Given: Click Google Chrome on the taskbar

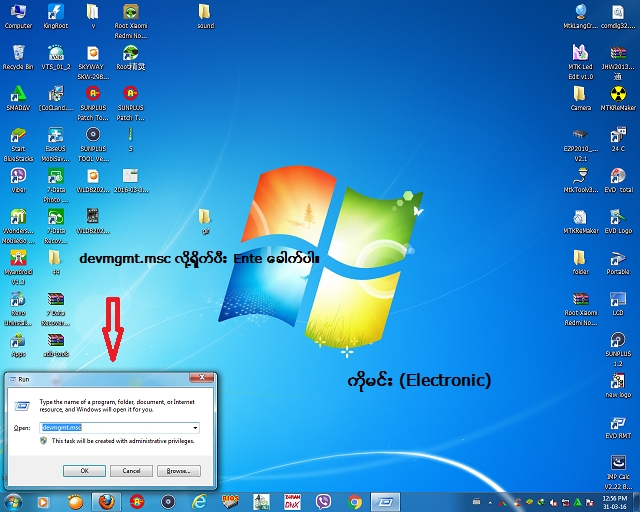Looking at the screenshot, I should point(354,501).
